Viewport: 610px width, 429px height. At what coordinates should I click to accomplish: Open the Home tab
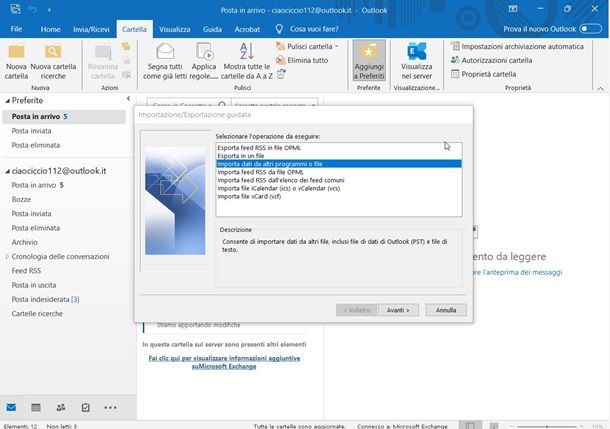pyautogui.click(x=51, y=29)
